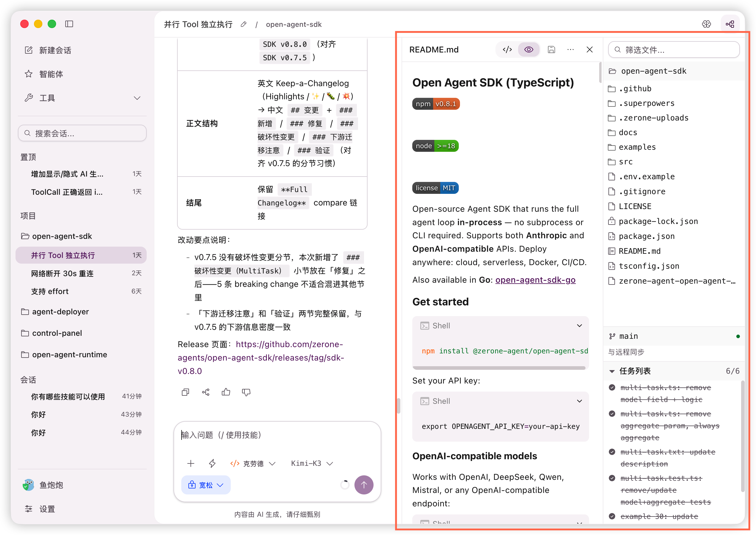The height and width of the screenshot is (535, 756).
Task: Open conversation 网络断开 30s 重连
Action: (81, 273)
